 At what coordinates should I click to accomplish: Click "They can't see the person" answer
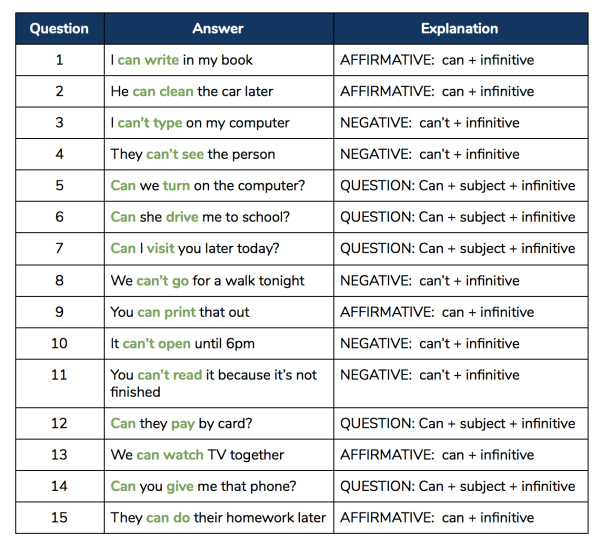(192, 154)
